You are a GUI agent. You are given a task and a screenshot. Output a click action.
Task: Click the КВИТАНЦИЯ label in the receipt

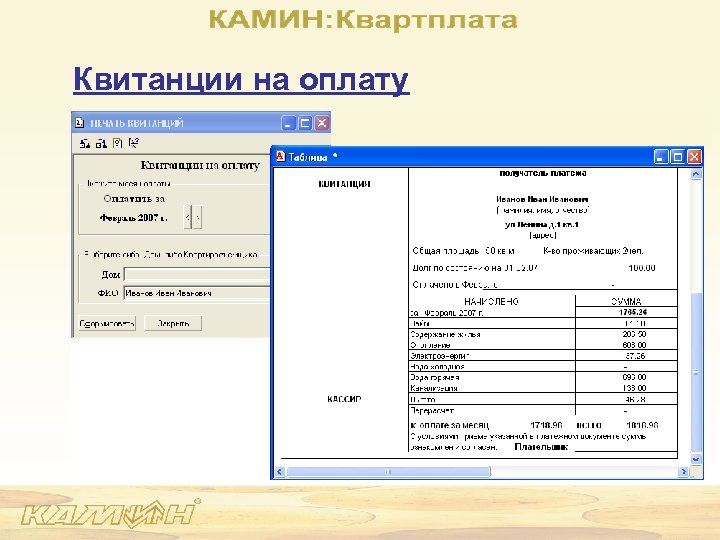pos(344,184)
